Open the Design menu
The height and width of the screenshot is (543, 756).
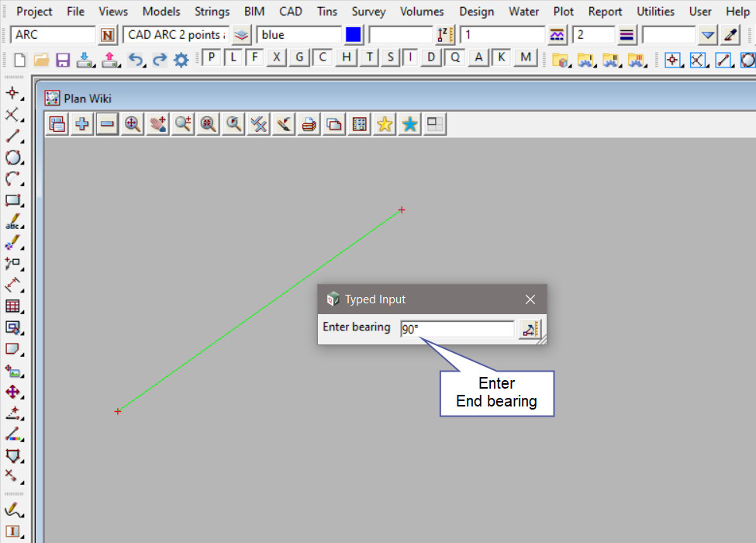tap(476, 12)
